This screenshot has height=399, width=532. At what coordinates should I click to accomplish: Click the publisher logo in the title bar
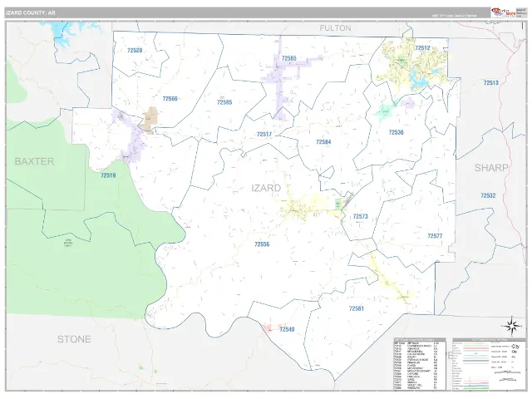pyautogui.click(x=504, y=12)
